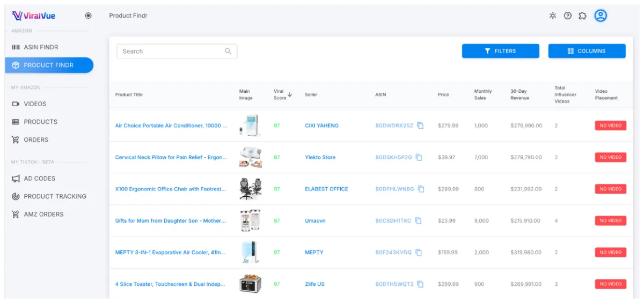Image resolution: width=644 pixels, height=303 pixels.
Task: Click into the Search field
Action: [x=177, y=51]
